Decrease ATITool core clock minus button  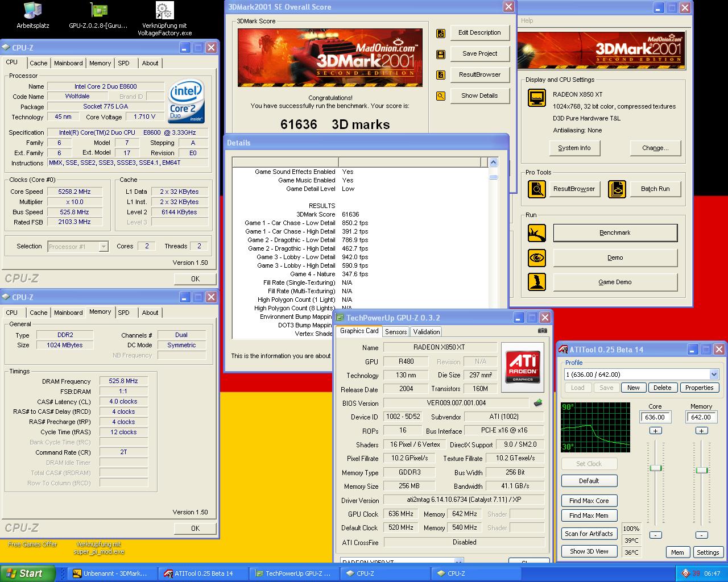[655, 535]
